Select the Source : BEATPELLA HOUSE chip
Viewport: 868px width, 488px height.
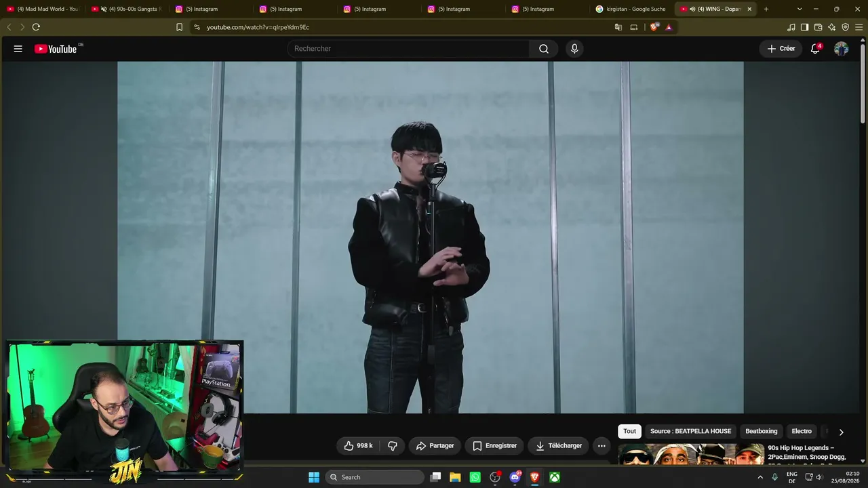pyautogui.click(x=690, y=431)
